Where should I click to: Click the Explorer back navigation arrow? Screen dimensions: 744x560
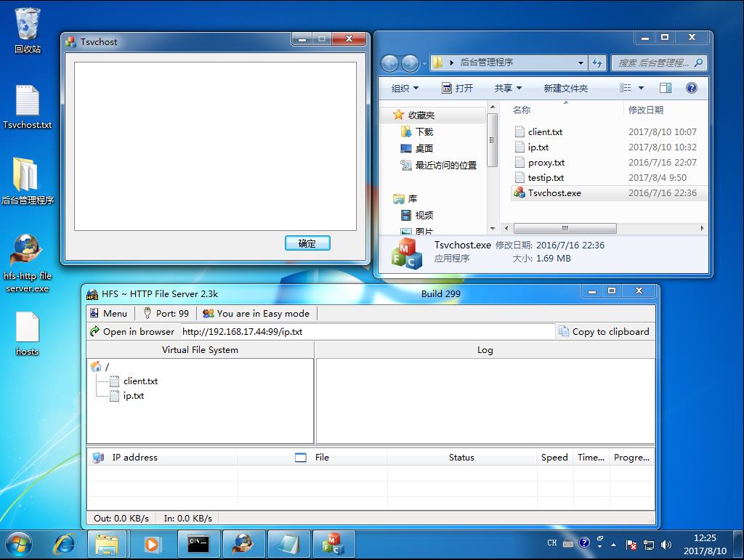pos(389,63)
